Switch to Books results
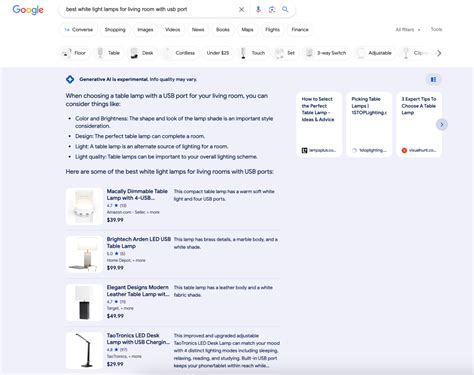474x375 pixels. [x=223, y=30]
